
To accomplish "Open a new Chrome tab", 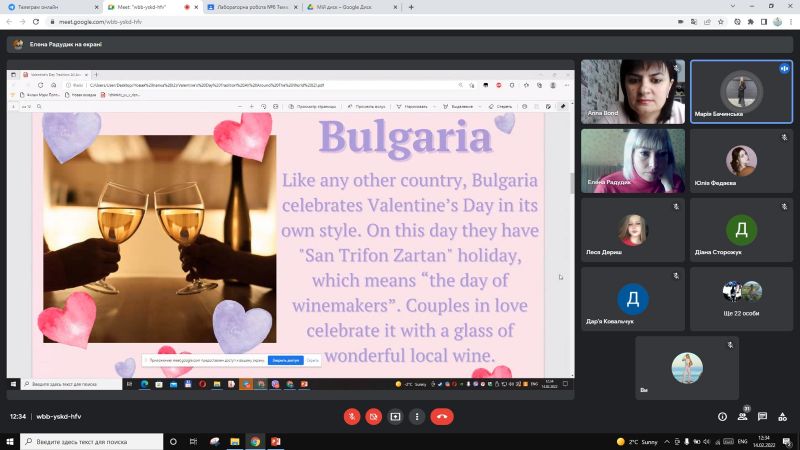I will (x=411, y=7).
